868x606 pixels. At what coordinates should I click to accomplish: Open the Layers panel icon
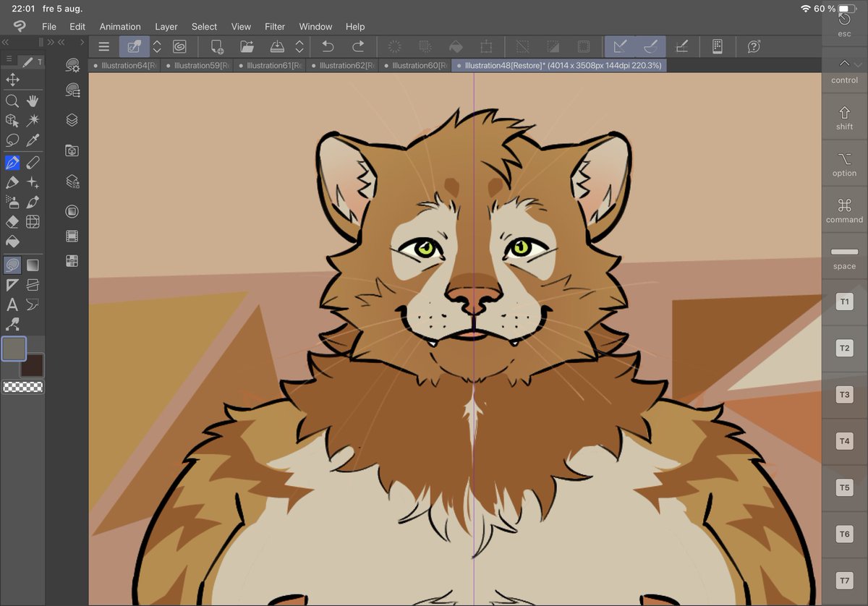click(x=71, y=120)
